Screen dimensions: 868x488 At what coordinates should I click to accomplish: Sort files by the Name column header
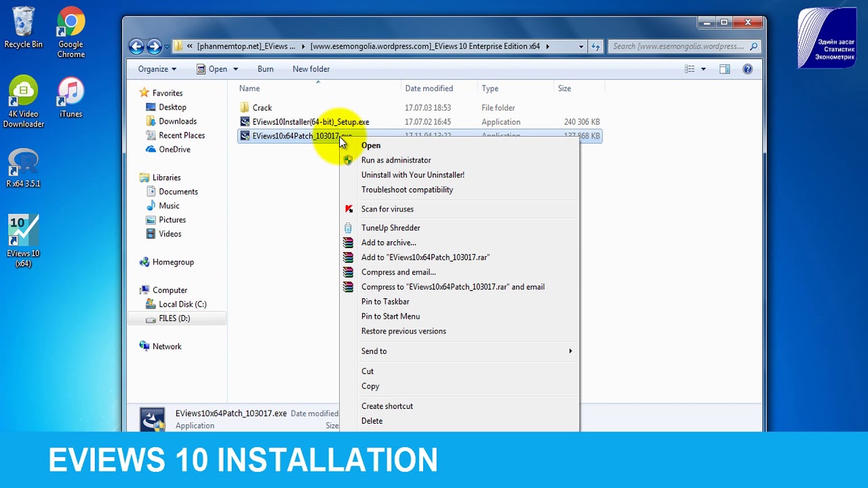click(250, 89)
